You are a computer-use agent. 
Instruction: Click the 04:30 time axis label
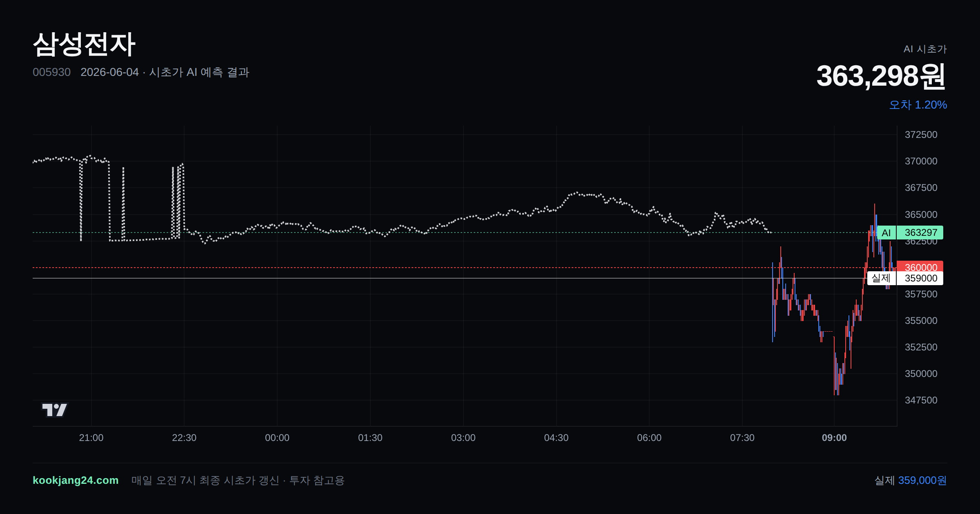[556, 438]
